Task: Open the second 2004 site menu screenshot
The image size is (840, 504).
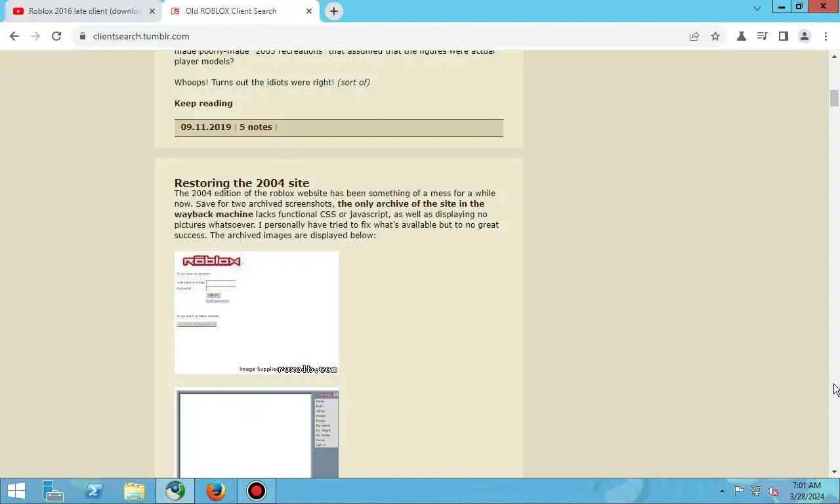Action: pyautogui.click(x=257, y=433)
